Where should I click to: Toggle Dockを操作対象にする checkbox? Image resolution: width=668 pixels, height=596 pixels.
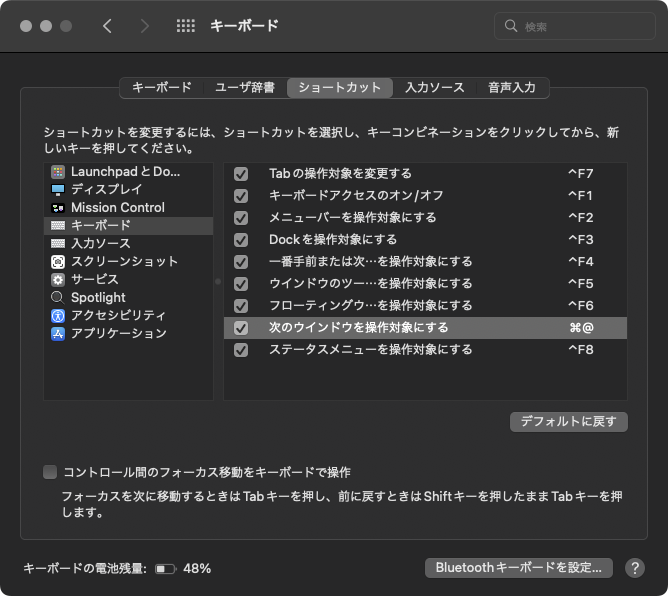pos(241,240)
